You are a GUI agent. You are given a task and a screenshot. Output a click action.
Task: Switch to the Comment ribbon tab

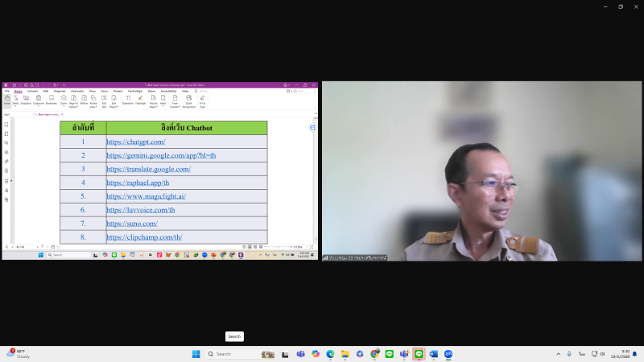coord(77,91)
